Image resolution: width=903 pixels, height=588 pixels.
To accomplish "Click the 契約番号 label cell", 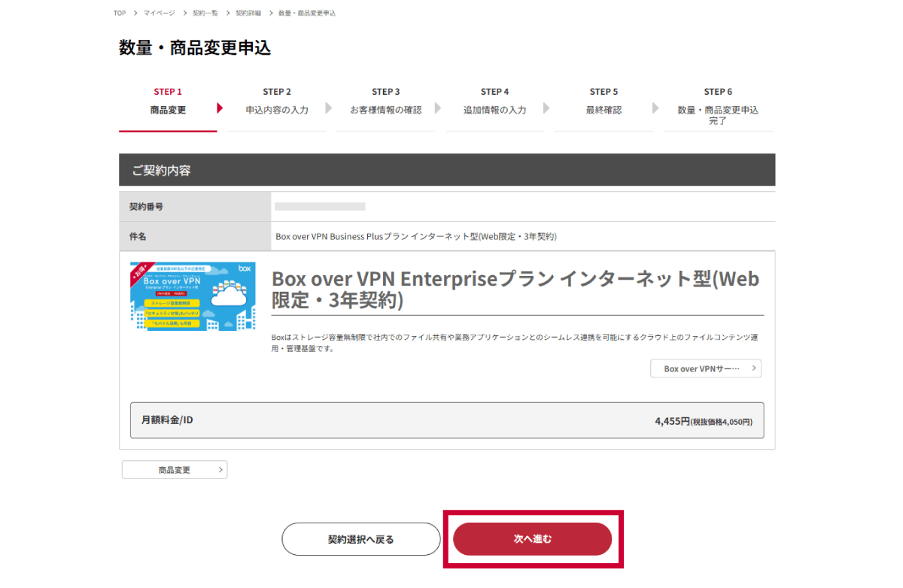I will (195, 206).
